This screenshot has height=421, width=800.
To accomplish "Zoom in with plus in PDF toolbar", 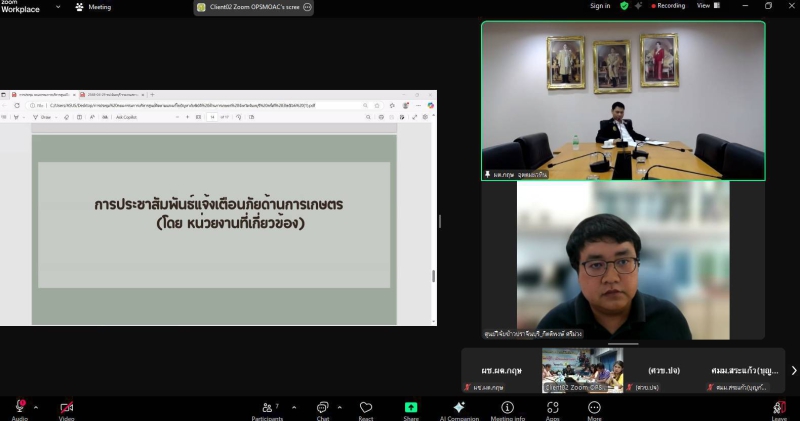I will coord(187,117).
